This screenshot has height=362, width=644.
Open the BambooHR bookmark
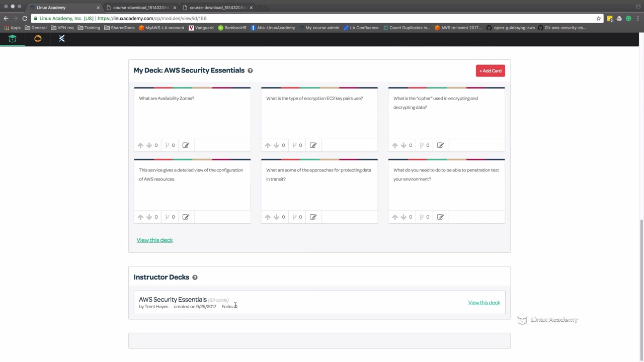[x=232, y=28]
